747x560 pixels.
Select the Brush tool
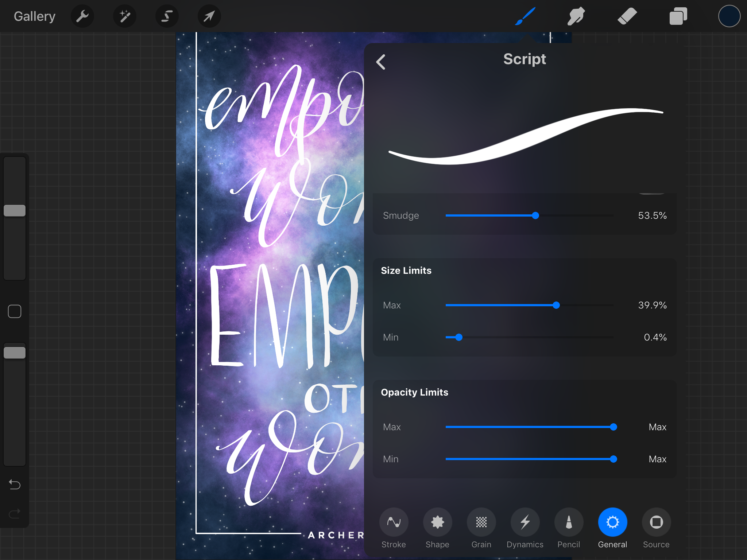(x=525, y=16)
